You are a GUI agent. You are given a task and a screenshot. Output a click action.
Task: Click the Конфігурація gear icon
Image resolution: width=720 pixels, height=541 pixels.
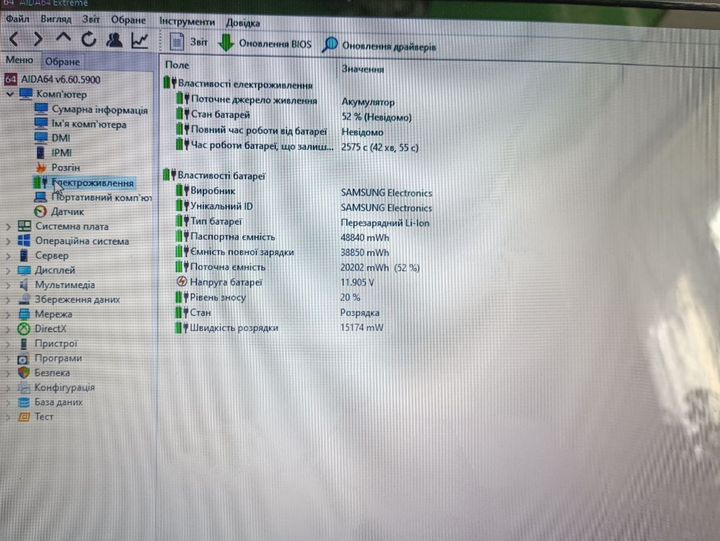click(23, 387)
